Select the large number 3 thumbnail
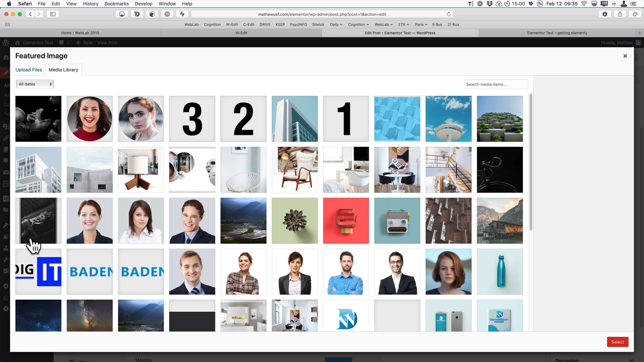This screenshot has width=644, height=362. [x=192, y=119]
